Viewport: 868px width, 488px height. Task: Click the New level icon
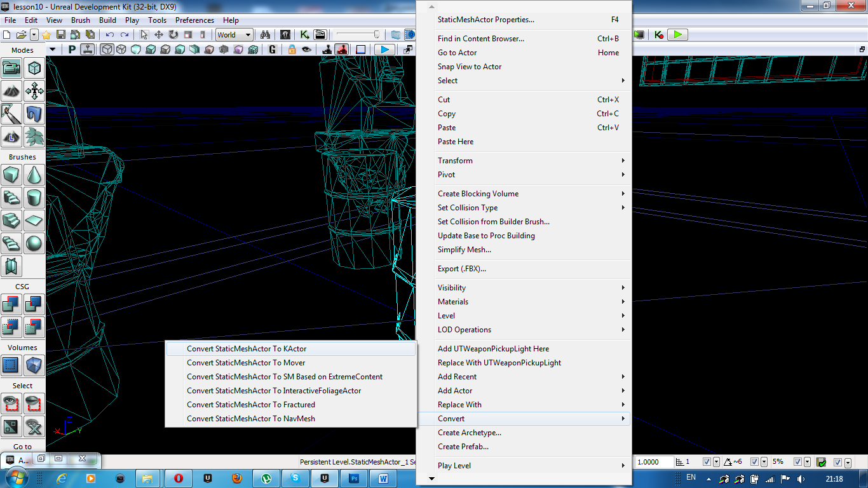click(x=7, y=35)
